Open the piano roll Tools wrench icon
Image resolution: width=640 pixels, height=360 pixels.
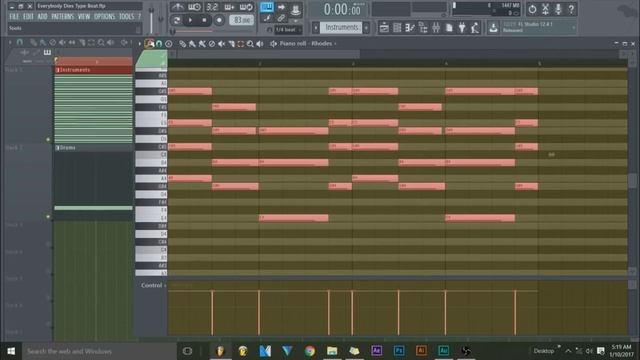coord(149,44)
